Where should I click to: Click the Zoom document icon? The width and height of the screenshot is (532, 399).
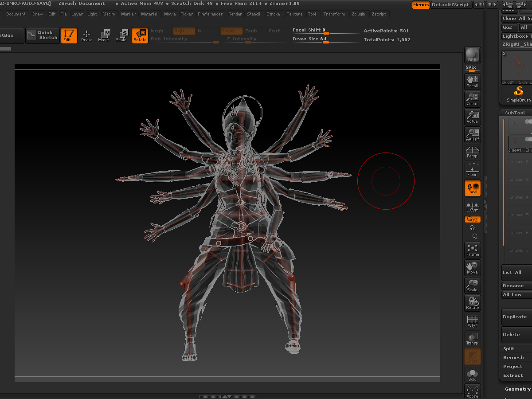click(x=472, y=99)
